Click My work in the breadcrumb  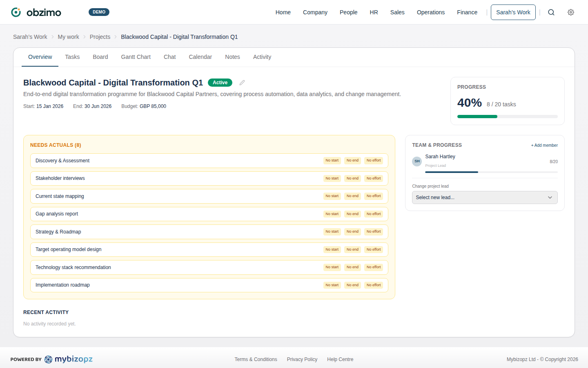point(69,37)
